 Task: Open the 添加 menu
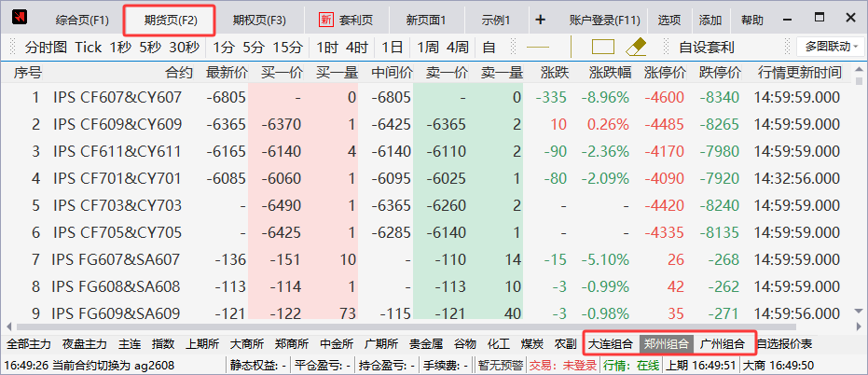click(x=710, y=21)
